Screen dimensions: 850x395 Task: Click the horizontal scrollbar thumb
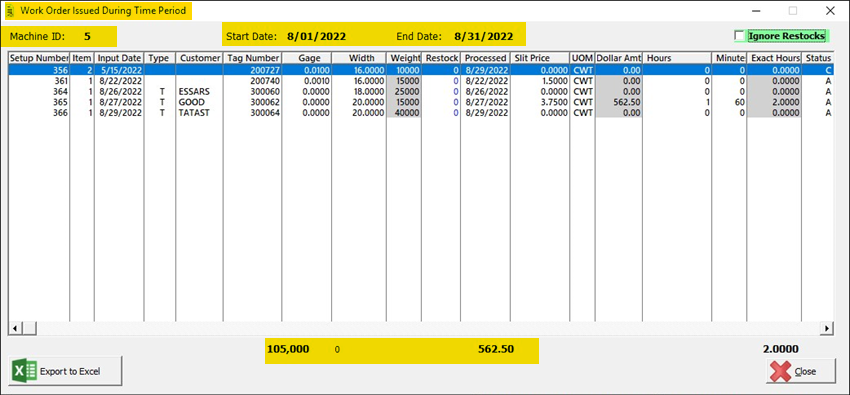(x=29, y=328)
